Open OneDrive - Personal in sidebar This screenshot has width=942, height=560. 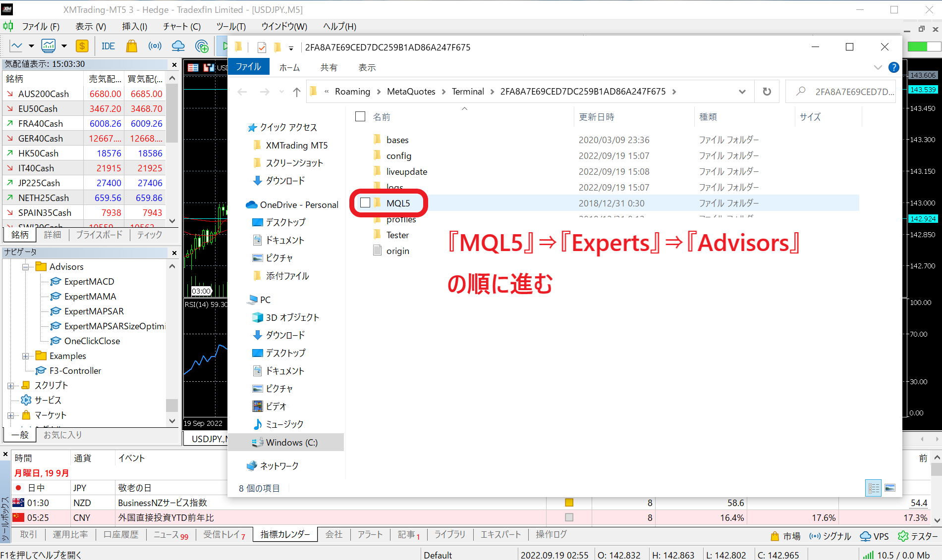click(x=299, y=204)
